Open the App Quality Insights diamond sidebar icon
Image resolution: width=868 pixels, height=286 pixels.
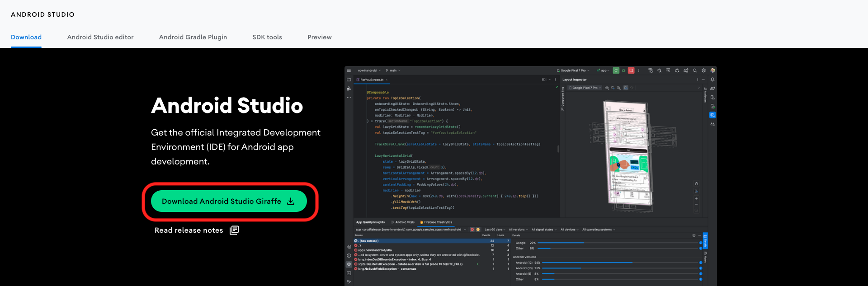349,264
